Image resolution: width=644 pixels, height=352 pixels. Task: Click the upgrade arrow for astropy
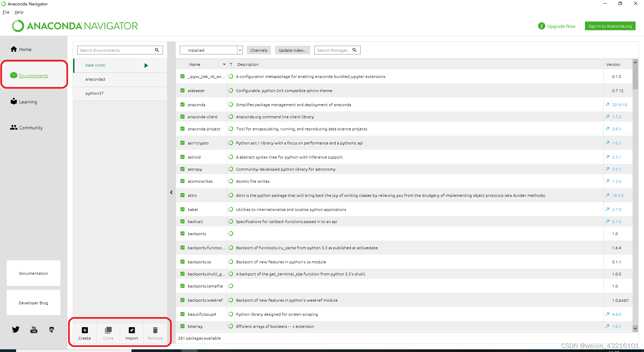[607, 169]
